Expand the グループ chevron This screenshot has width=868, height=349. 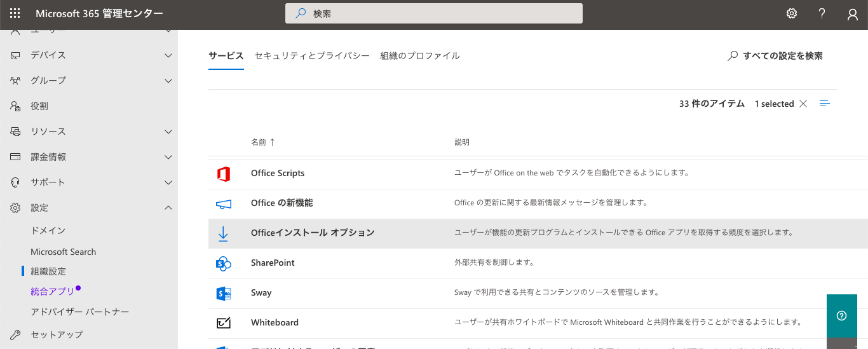tap(168, 81)
